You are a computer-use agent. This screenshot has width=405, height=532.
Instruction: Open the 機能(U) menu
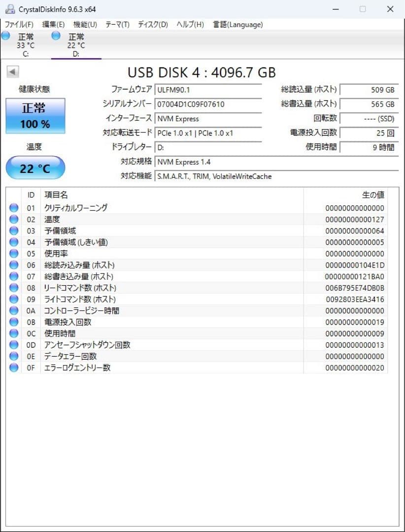[85, 25]
